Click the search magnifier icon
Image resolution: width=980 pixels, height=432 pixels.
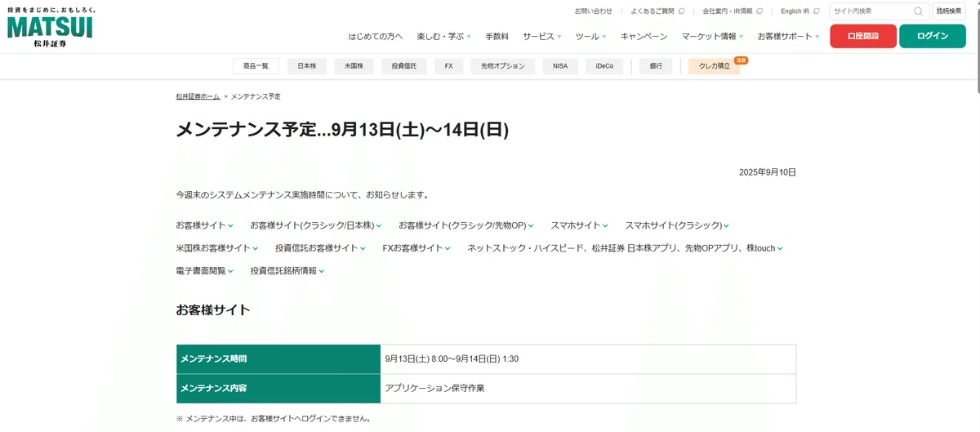[919, 11]
